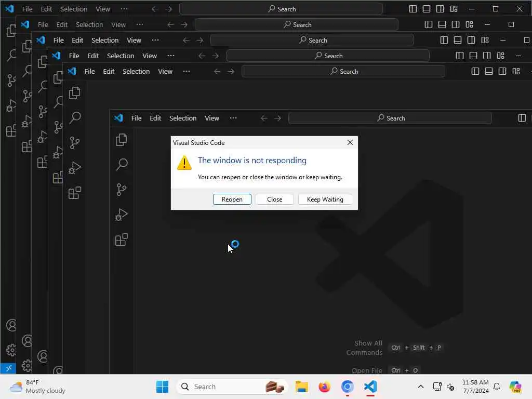The height and width of the screenshot is (399, 532).
Task: Toggle primary sidebar in third VS Code window
Action: 460,56
